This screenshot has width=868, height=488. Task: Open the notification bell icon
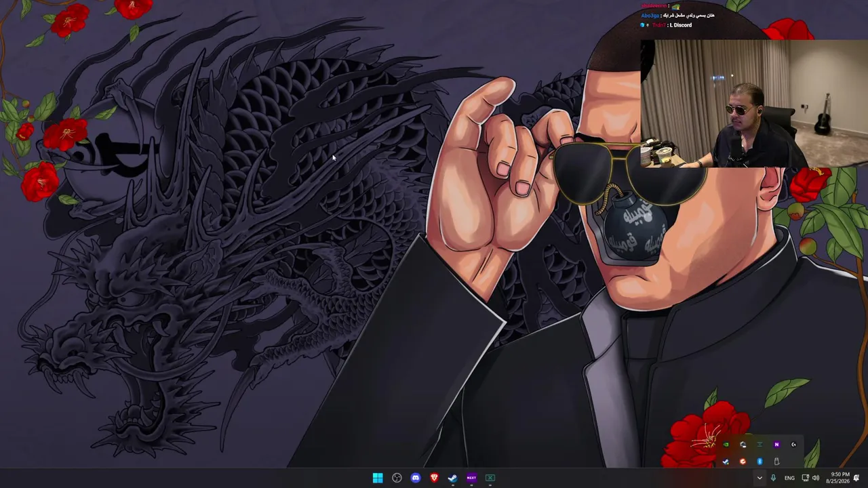pos(856,478)
